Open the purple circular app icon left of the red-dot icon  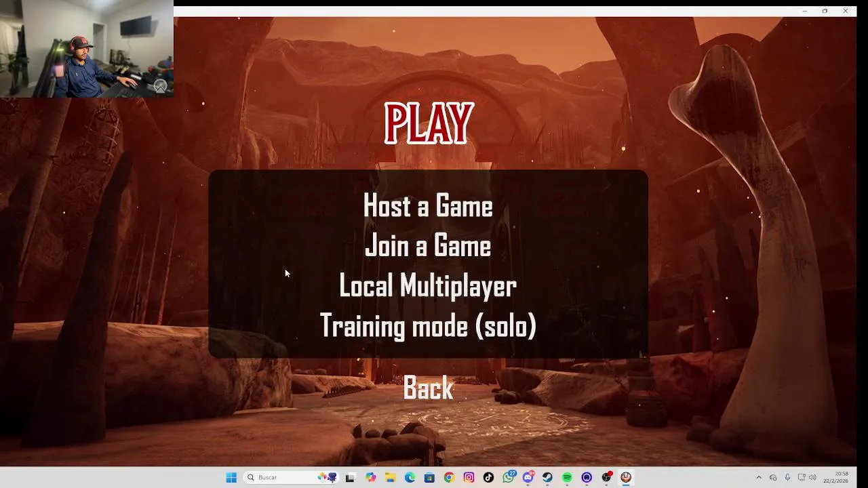(587, 477)
